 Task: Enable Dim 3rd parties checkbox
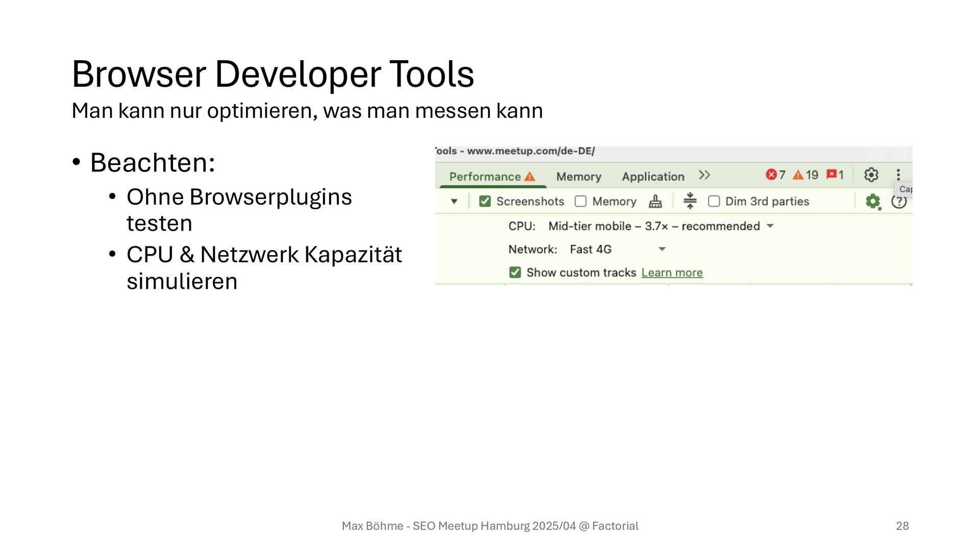pos(714,202)
